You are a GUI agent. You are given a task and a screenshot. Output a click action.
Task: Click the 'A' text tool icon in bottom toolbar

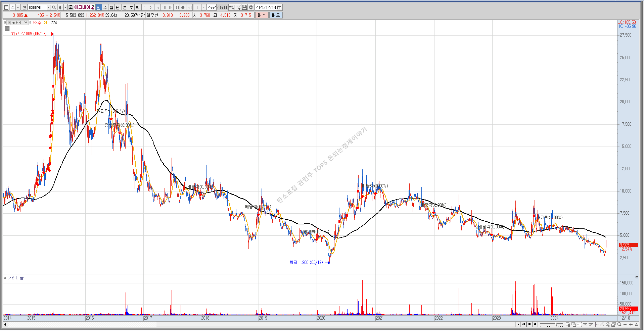[636, 324]
